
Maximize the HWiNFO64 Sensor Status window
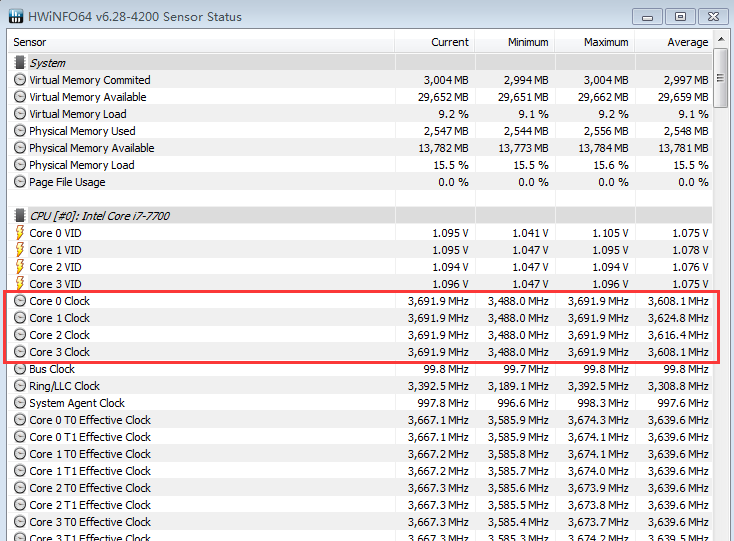coord(680,17)
